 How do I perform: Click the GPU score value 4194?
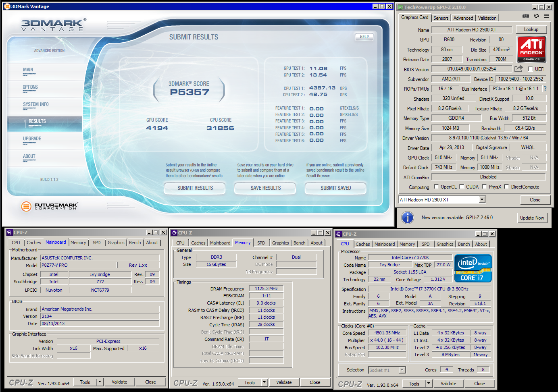pos(157,128)
